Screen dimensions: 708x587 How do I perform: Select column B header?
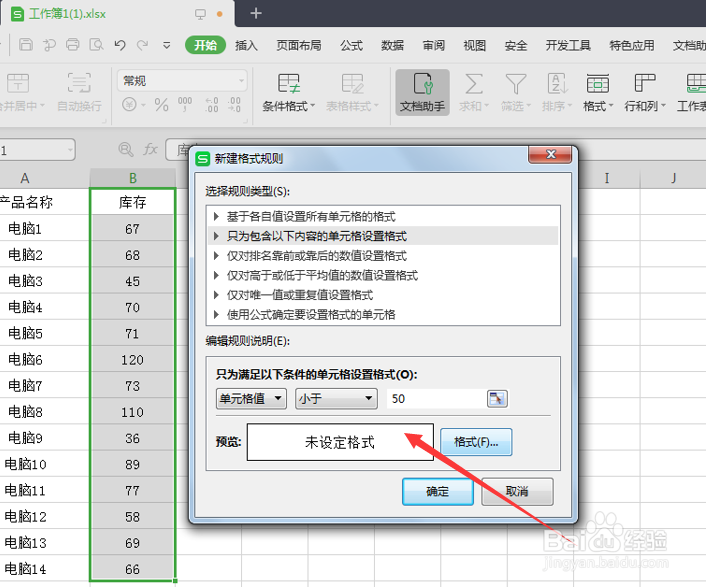pos(133,178)
